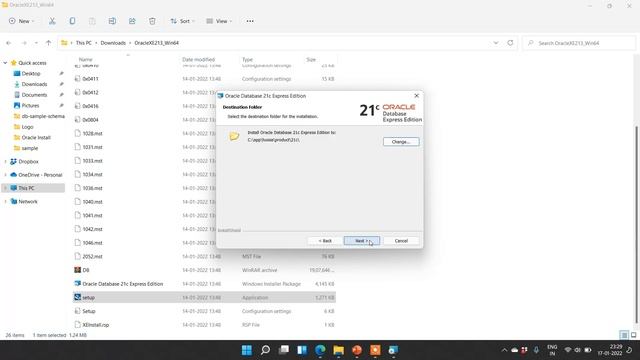
Task: Open the Sort dropdown menu
Action: [182, 21]
